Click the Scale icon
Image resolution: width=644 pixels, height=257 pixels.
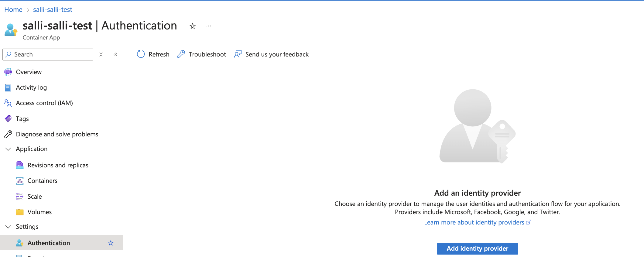click(x=20, y=197)
